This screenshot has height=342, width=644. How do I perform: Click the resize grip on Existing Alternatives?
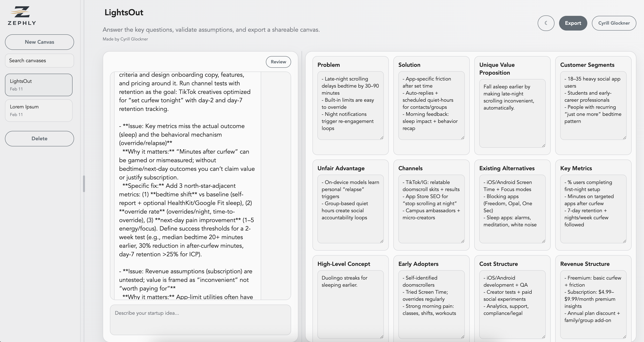[544, 241]
